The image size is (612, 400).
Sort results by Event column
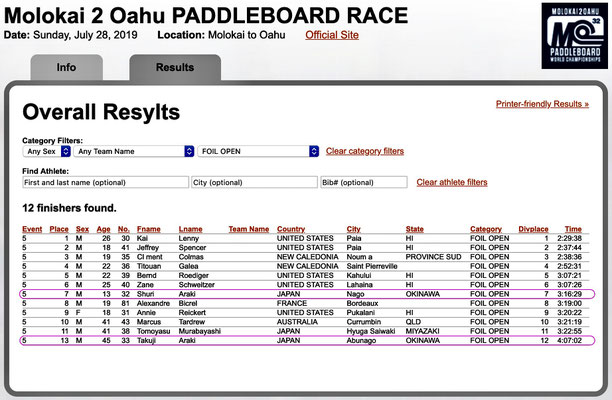pyautogui.click(x=32, y=229)
